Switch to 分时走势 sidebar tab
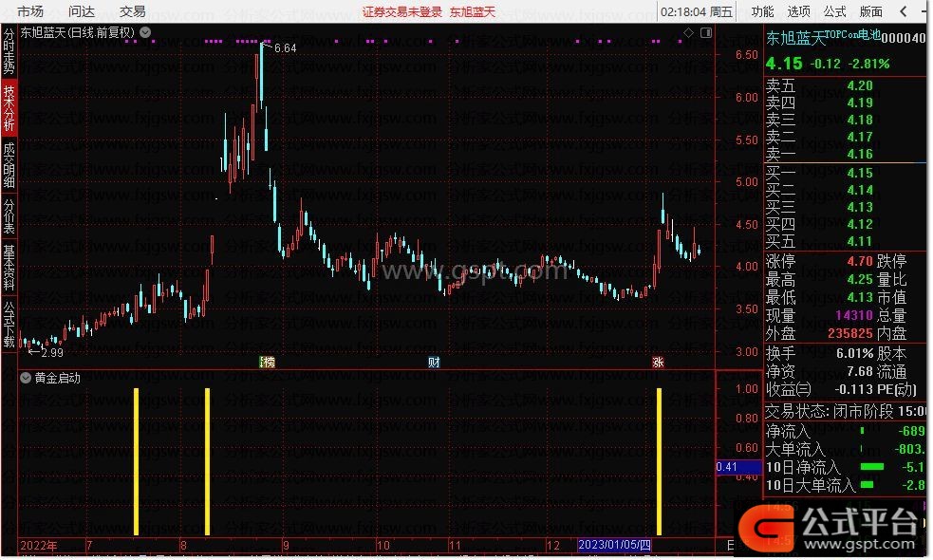Screen dimensions: 933x560 tap(9, 52)
